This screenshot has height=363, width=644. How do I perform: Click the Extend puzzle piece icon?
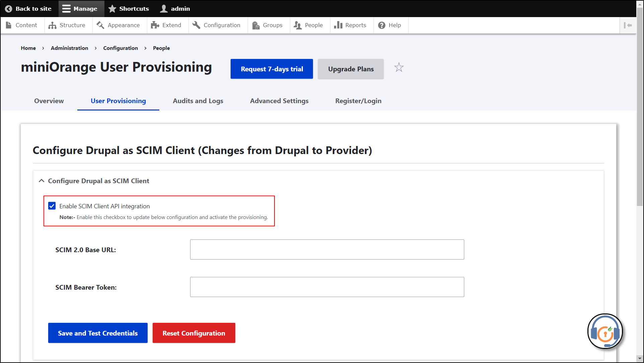point(155,25)
